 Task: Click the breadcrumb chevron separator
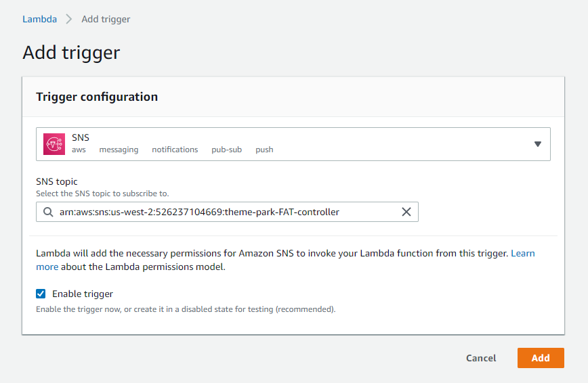pyautogui.click(x=69, y=19)
